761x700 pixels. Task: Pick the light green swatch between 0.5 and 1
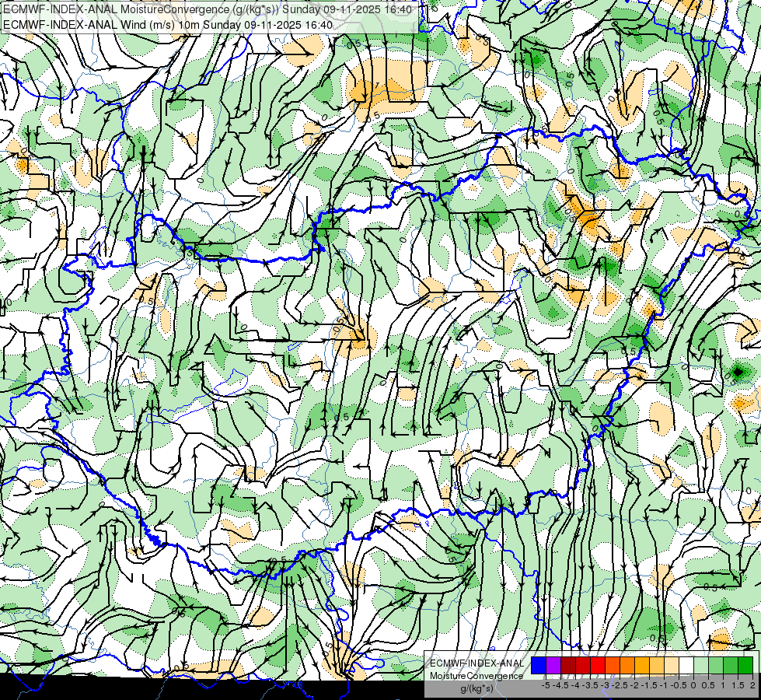716,666
